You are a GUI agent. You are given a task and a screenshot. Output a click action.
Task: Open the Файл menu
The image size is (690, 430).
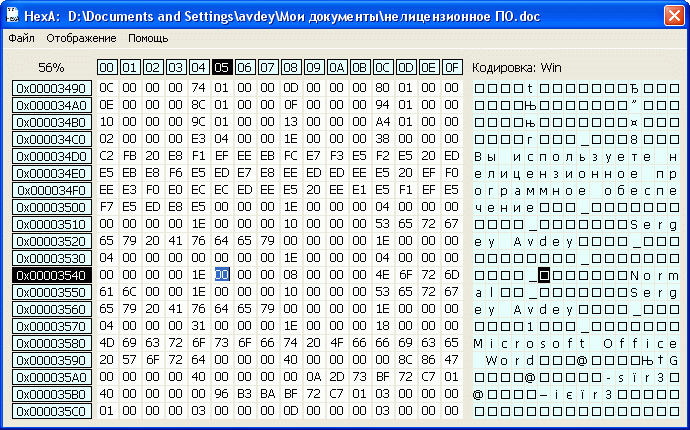(20, 38)
